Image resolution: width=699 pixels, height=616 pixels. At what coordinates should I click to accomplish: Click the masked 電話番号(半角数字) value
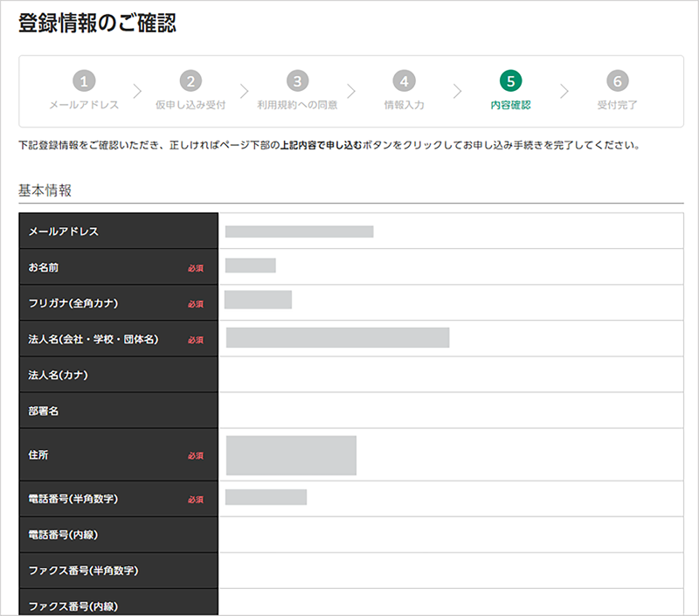(x=266, y=497)
